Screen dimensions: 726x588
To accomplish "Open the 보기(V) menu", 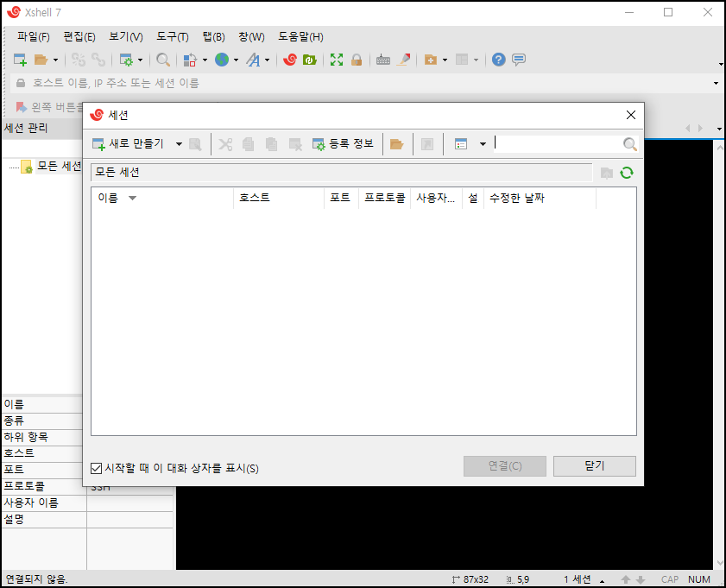I will (126, 36).
